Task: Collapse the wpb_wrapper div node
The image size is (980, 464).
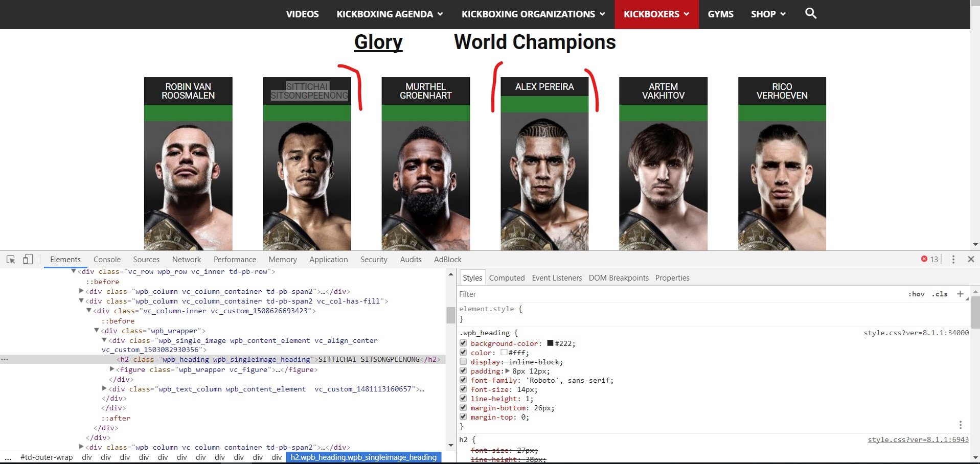Action: coord(97,331)
